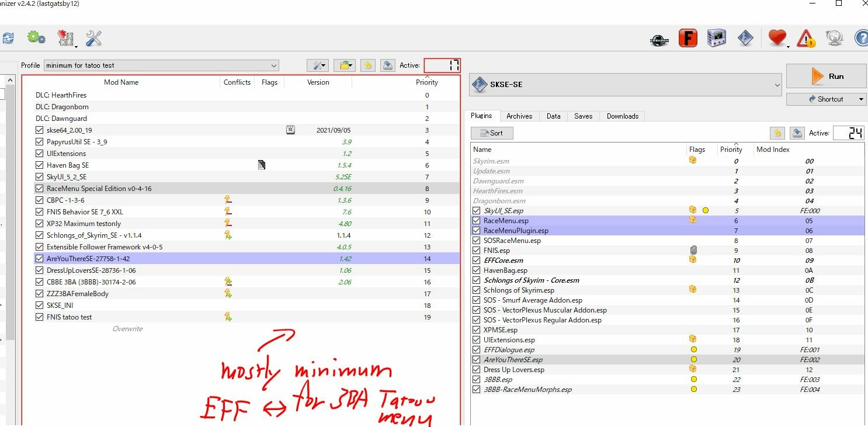
Task: Toggle RaceMenu Special Edition v0-4-16 checkbox
Action: point(39,189)
